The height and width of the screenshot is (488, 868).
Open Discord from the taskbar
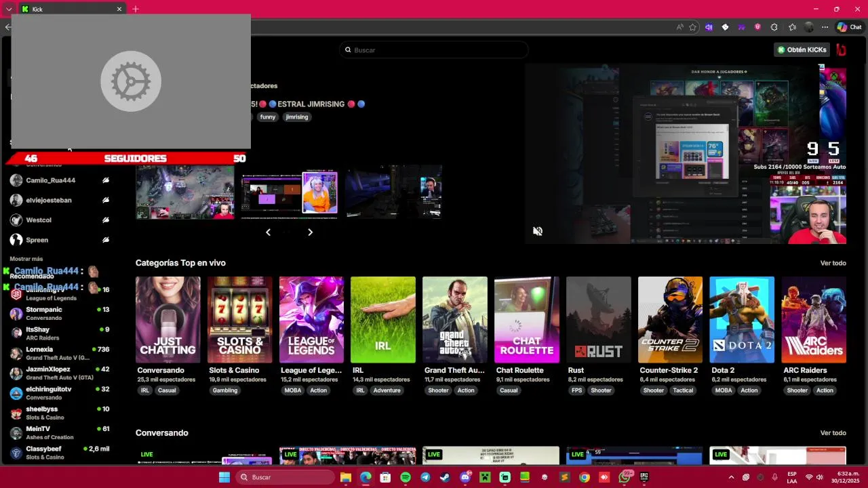pos(465,477)
